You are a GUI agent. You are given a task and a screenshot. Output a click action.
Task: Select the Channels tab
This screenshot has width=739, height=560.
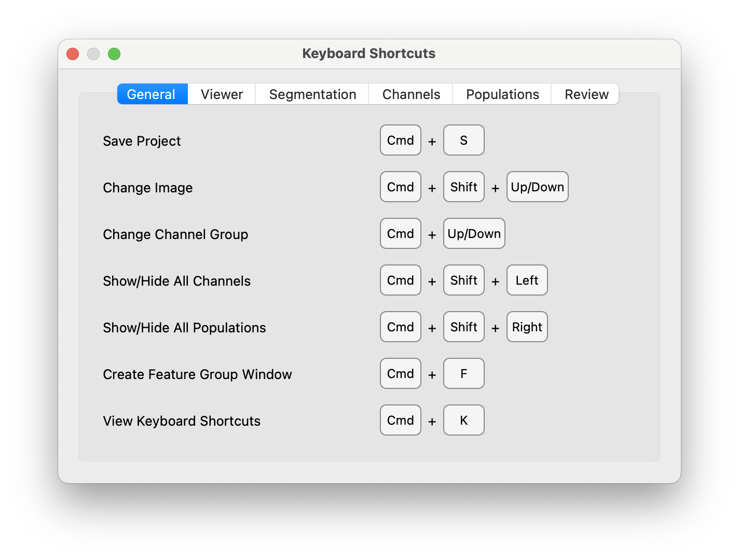click(410, 94)
